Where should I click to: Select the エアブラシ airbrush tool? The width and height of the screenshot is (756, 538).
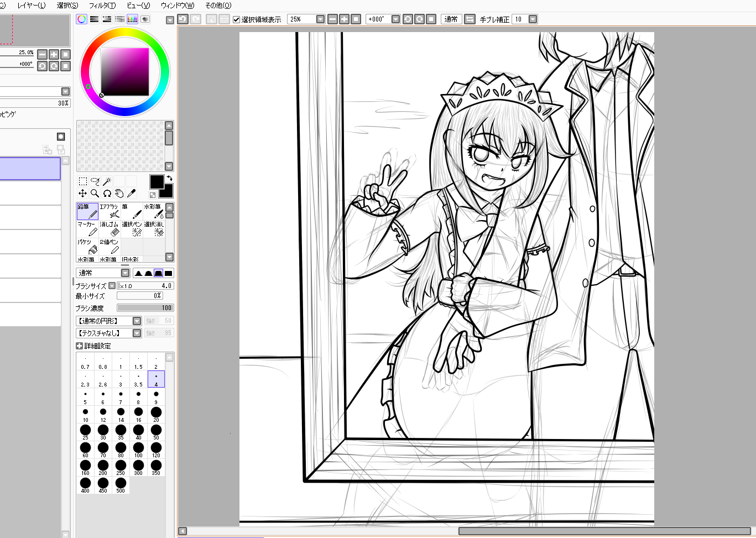(x=110, y=211)
